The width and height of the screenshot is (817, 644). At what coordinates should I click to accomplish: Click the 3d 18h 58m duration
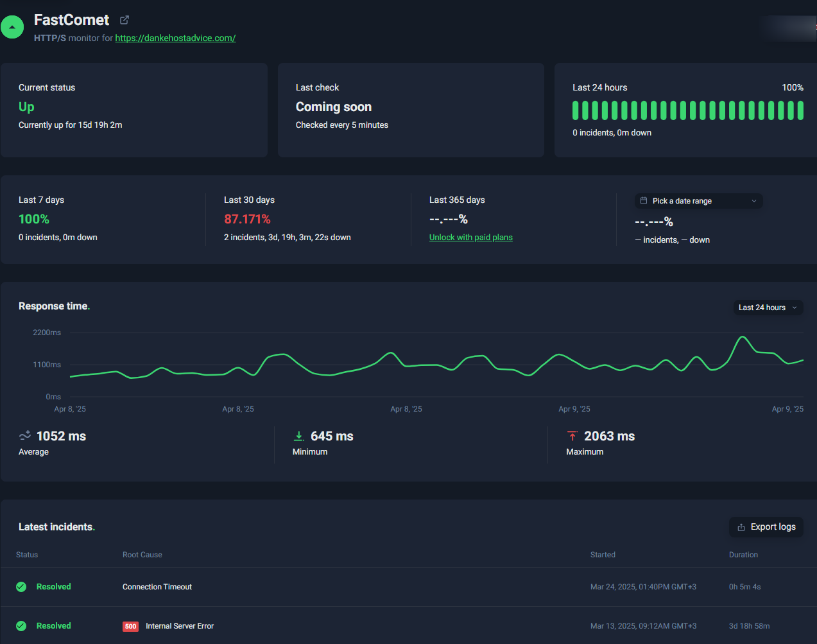tap(749, 626)
